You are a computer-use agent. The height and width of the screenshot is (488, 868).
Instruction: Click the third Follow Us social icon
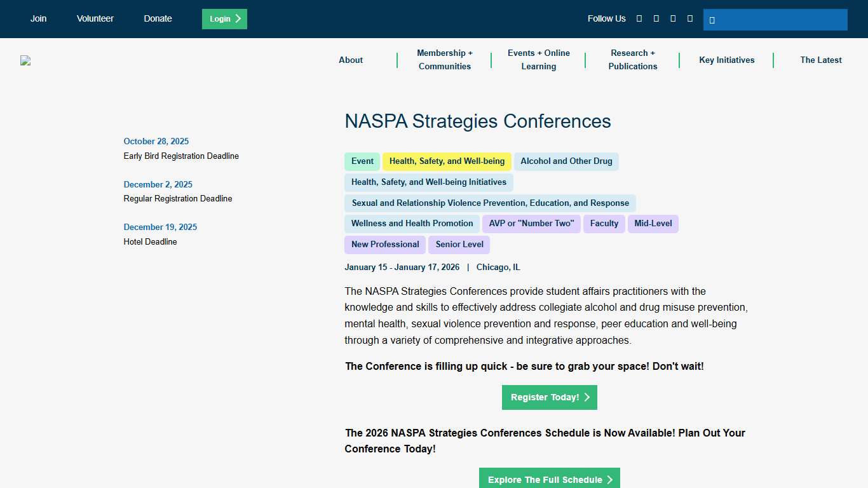(x=673, y=19)
